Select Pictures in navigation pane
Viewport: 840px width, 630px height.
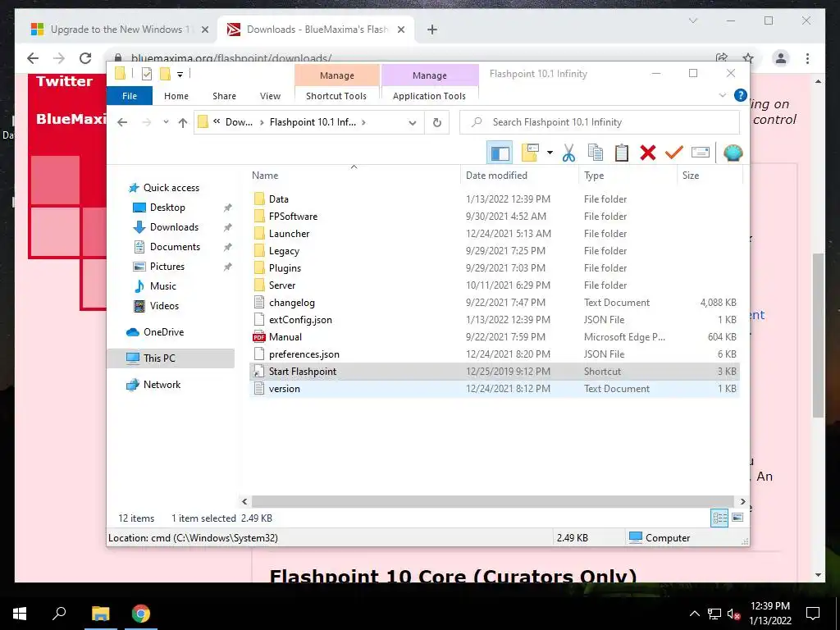167,267
